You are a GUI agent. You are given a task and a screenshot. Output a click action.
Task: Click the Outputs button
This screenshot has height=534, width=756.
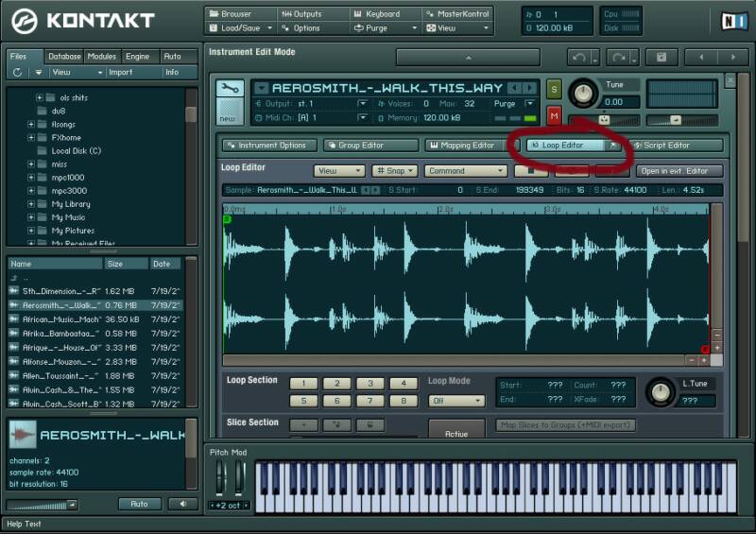(314, 14)
